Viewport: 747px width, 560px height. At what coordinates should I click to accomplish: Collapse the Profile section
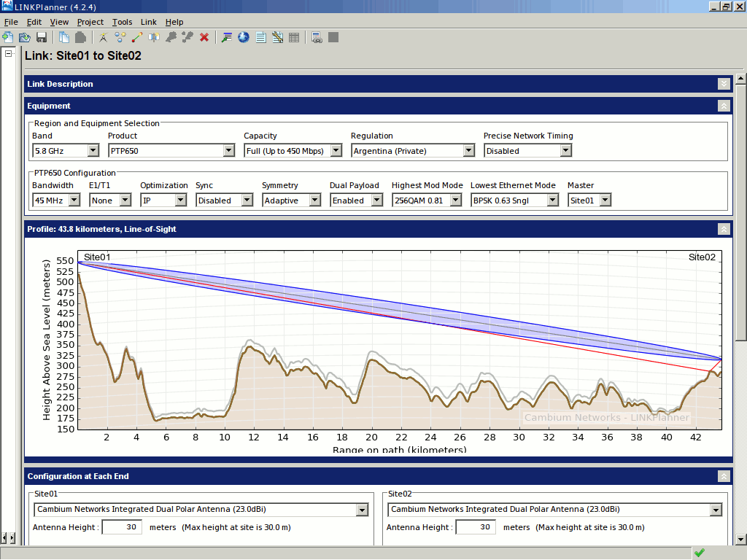coord(724,229)
